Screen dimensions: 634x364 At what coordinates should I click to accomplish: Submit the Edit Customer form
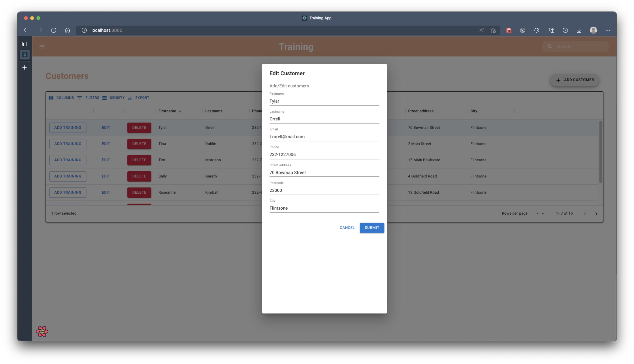coord(372,228)
